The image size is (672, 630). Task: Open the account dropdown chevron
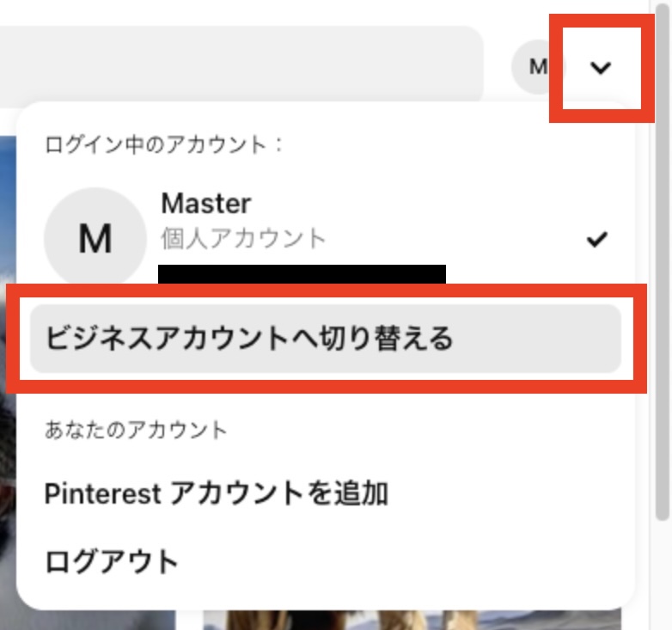(x=600, y=68)
